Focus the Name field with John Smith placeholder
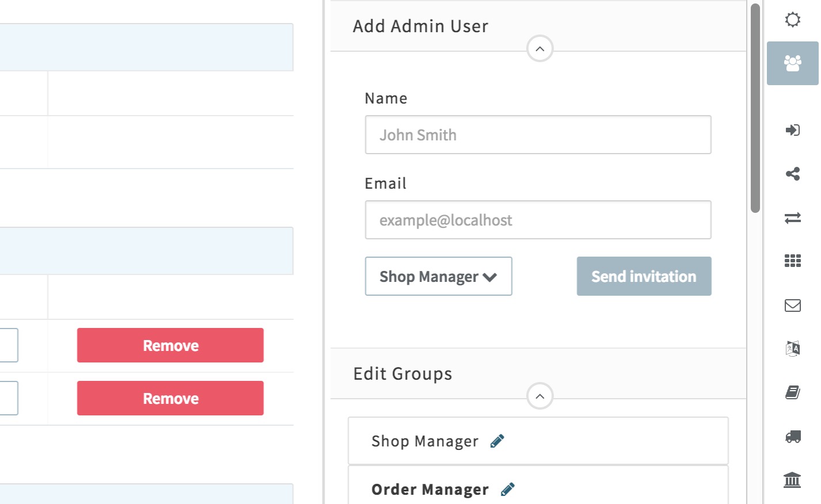Screen dimensions: 821x504 coord(538,135)
